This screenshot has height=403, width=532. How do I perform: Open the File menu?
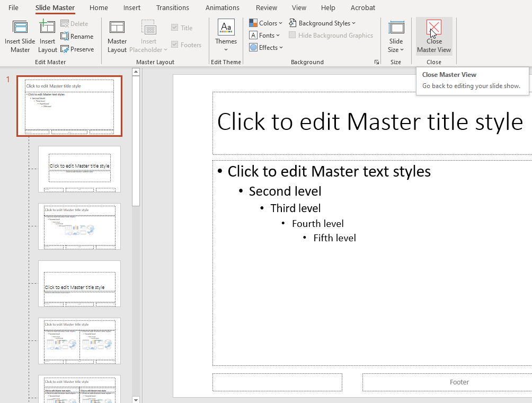tap(13, 8)
